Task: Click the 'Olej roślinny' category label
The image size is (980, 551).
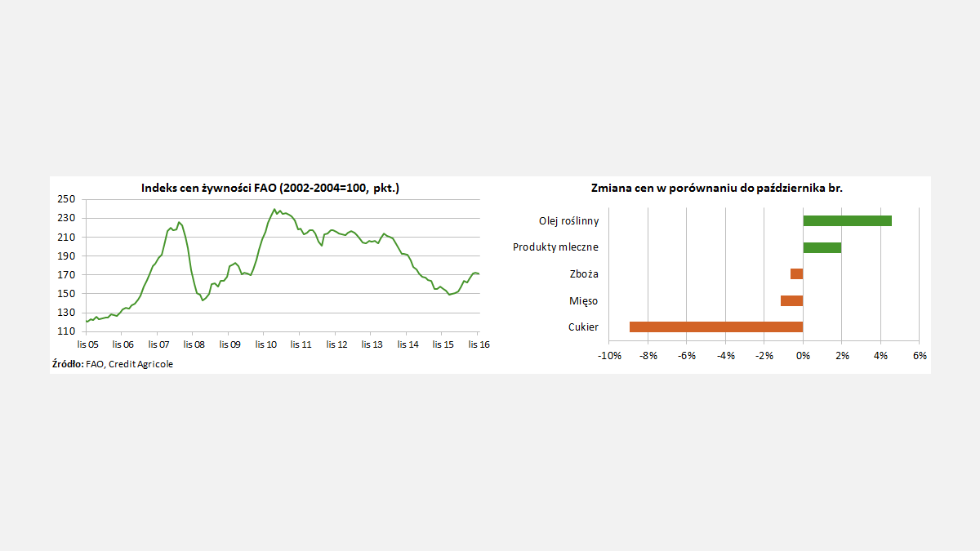Action: pos(568,221)
